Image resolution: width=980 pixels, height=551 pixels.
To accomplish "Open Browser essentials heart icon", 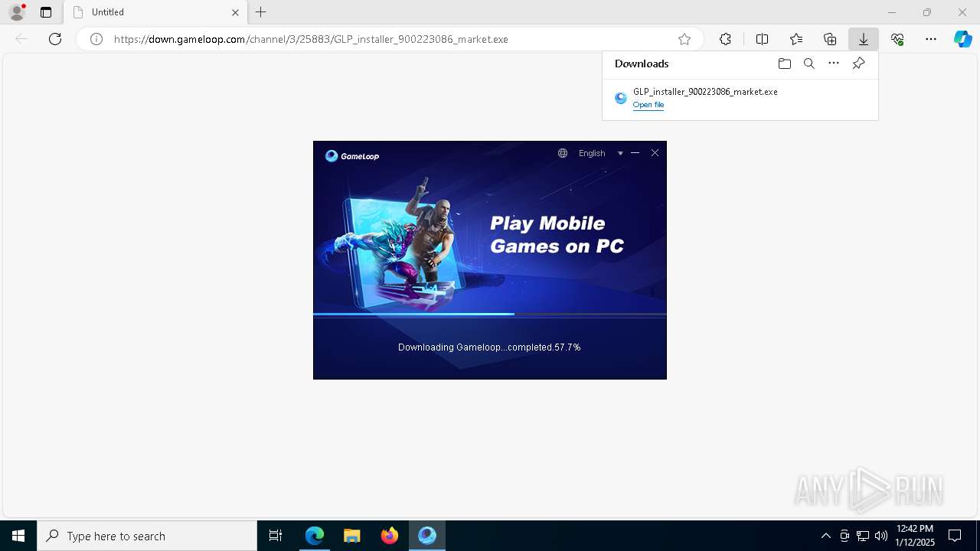I will pyautogui.click(x=897, y=39).
